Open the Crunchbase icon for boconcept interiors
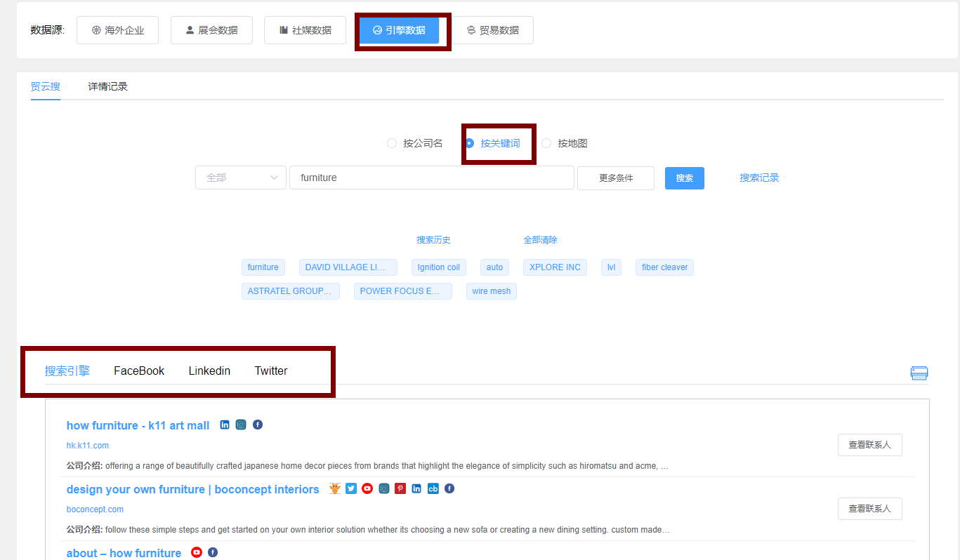The image size is (960, 560). 433,488
